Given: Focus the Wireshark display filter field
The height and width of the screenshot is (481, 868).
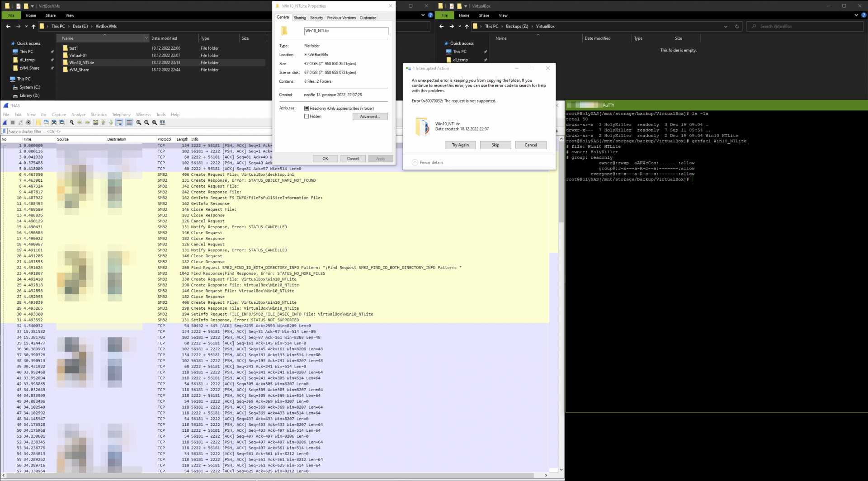Looking at the screenshot, I should click(139, 132).
